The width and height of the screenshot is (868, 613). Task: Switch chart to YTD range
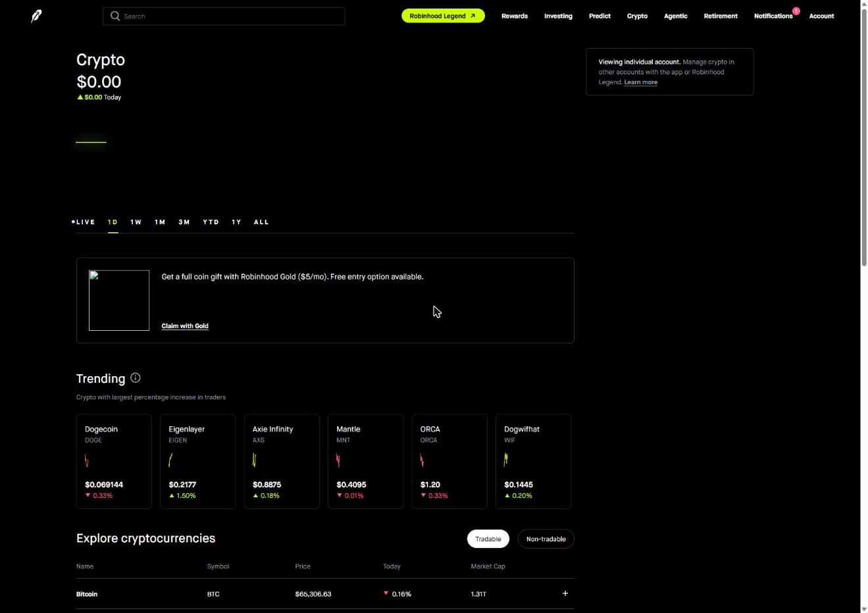211,222
